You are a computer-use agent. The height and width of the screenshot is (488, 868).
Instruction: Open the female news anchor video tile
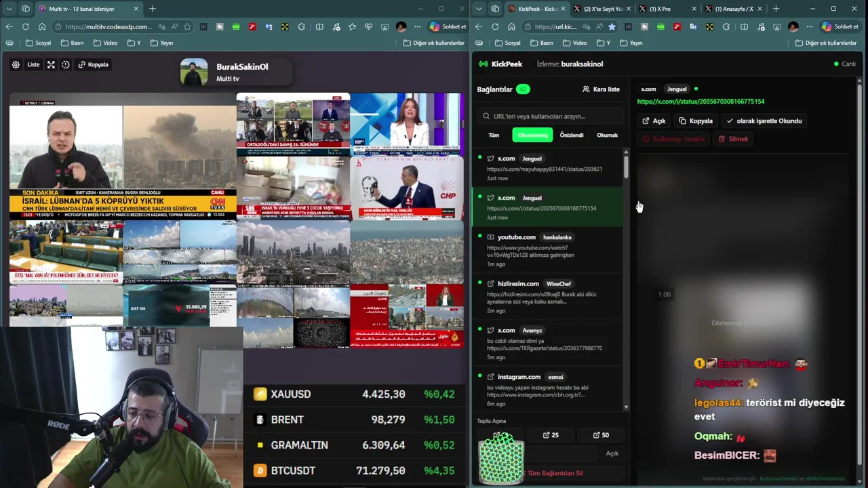point(407,124)
